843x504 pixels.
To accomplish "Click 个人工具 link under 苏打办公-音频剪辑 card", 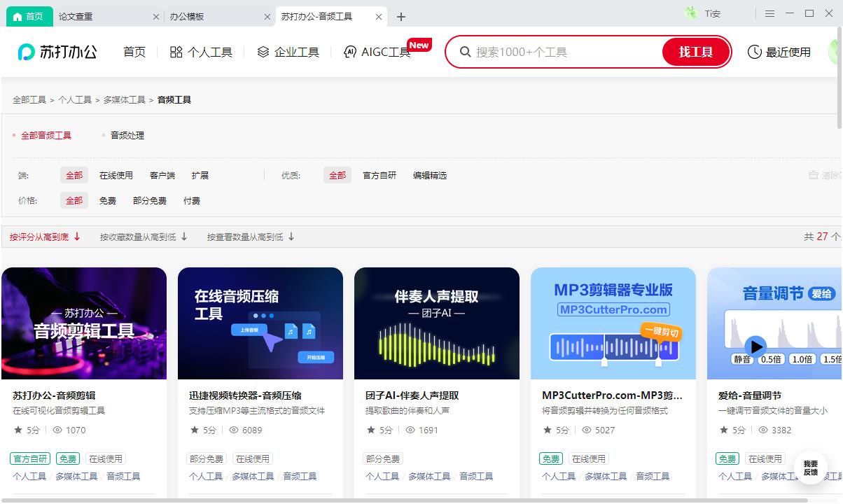I will tap(29, 477).
